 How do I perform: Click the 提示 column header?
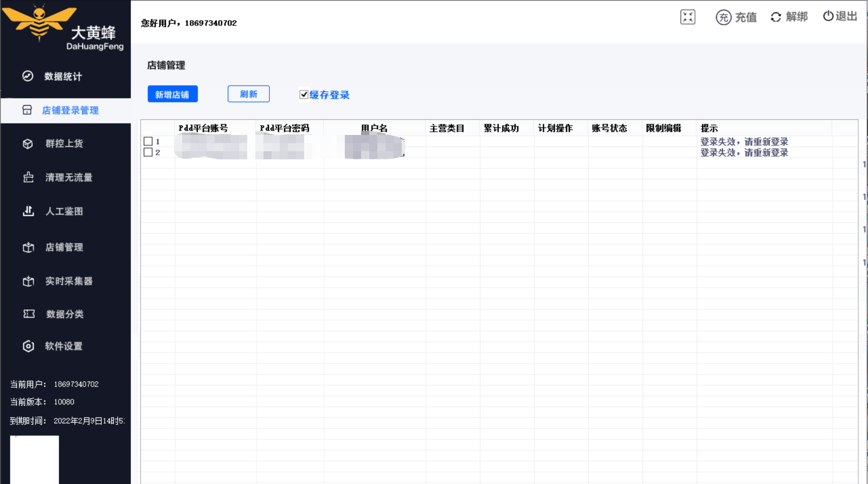pos(709,128)
